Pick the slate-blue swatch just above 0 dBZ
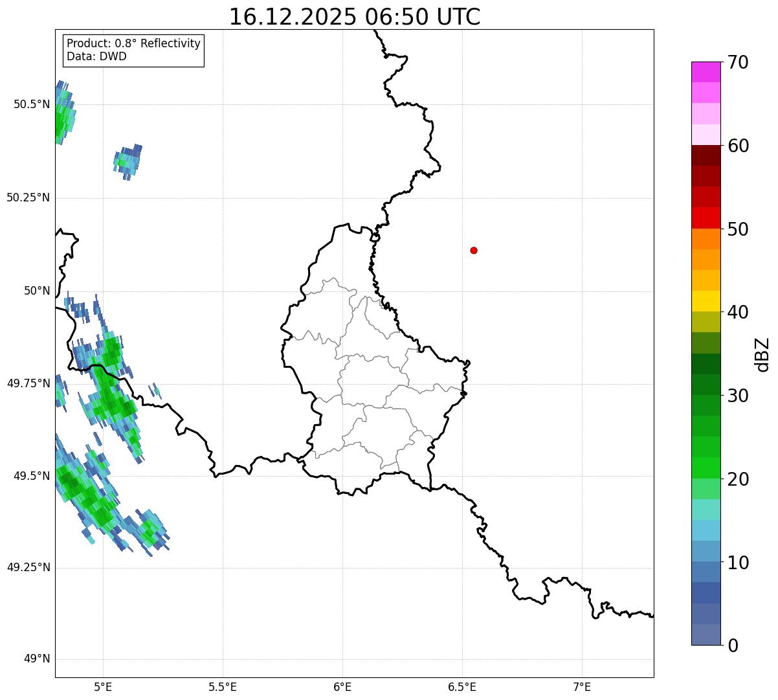The image size is (778, 700). pos(706,635)
